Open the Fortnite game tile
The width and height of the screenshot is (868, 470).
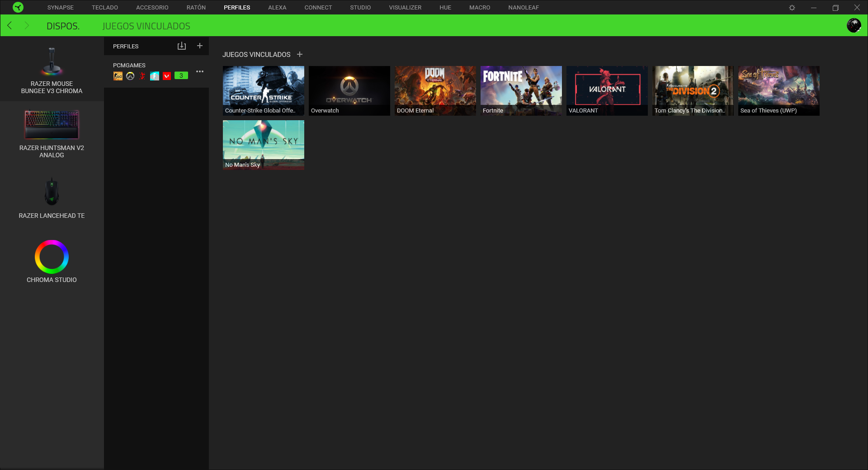tap(521, 91)
